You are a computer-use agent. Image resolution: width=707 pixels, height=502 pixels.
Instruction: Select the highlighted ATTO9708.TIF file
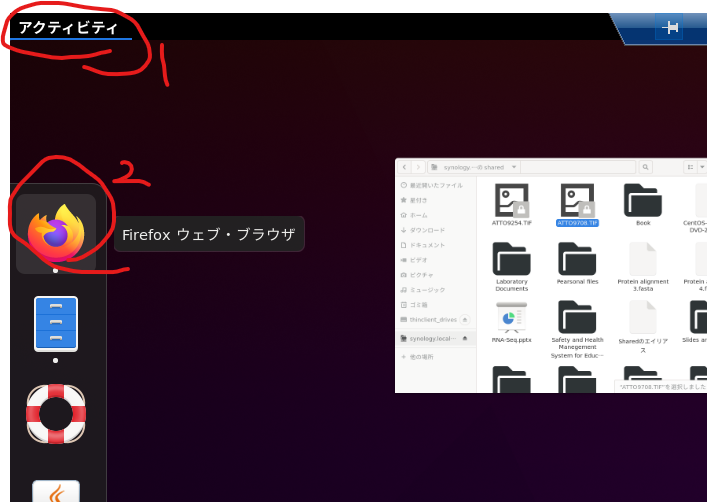click(x=577, y=204)
